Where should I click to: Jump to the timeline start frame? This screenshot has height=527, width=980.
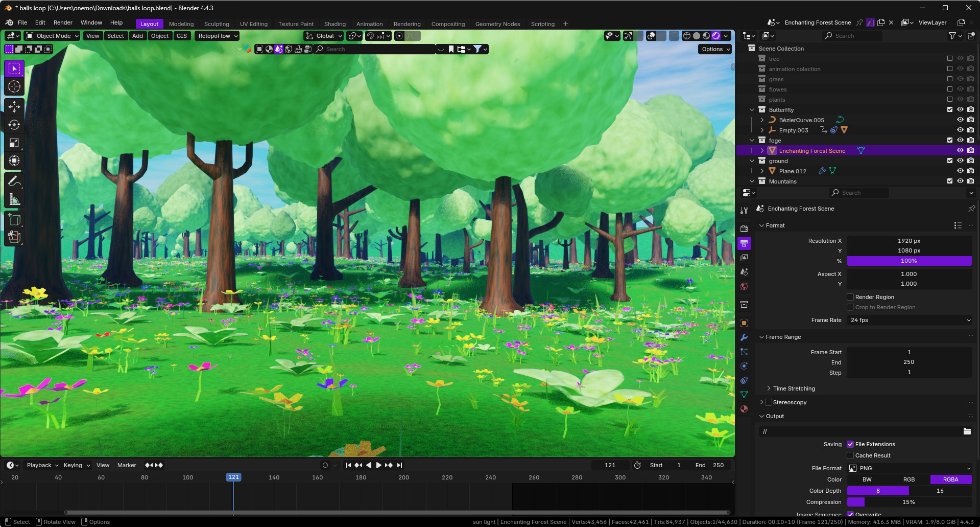348,465
